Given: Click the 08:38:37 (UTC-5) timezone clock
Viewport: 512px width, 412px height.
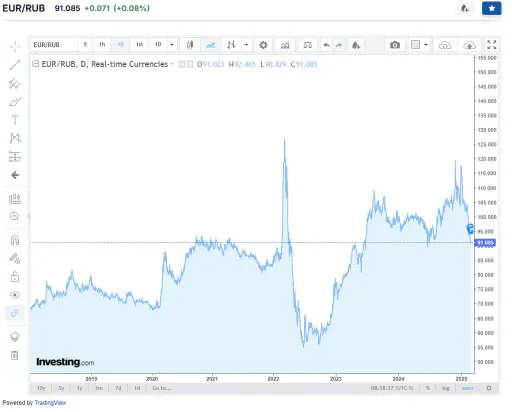Looking at the screenshot, I should (x=392, y=388).
